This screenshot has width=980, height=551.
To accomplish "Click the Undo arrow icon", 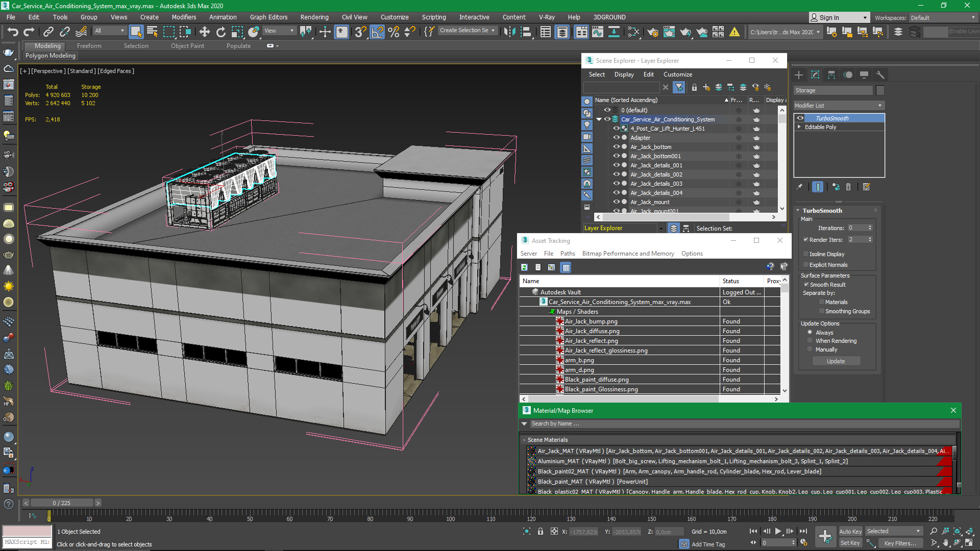I will point(12,32).
